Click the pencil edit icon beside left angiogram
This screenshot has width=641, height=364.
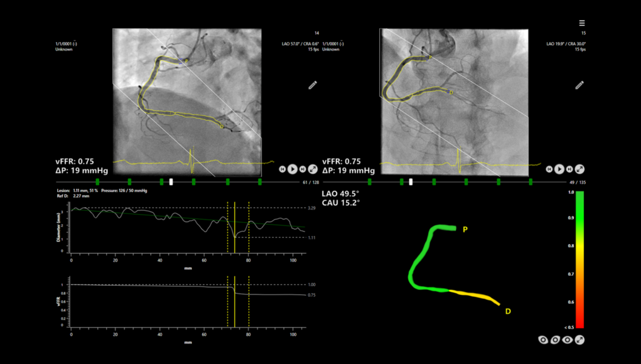313,85
